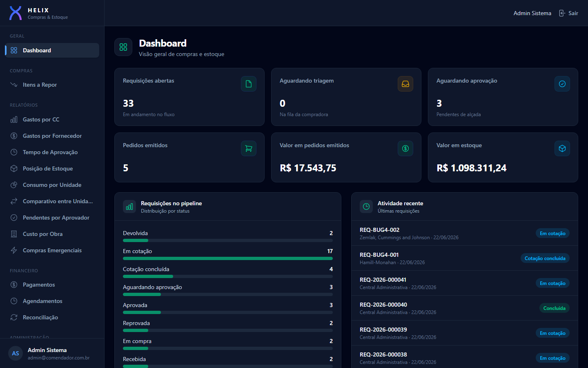Click the box icon beside Posição de Estoque

[x=14, y=168]
